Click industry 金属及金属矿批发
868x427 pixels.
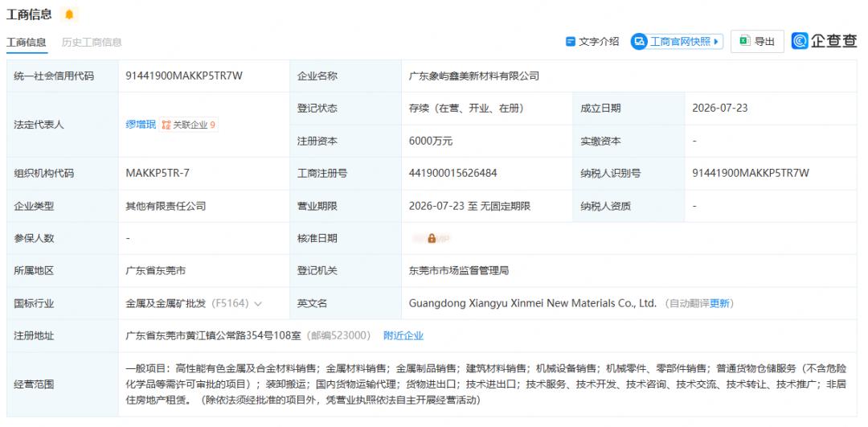[166, 303]
